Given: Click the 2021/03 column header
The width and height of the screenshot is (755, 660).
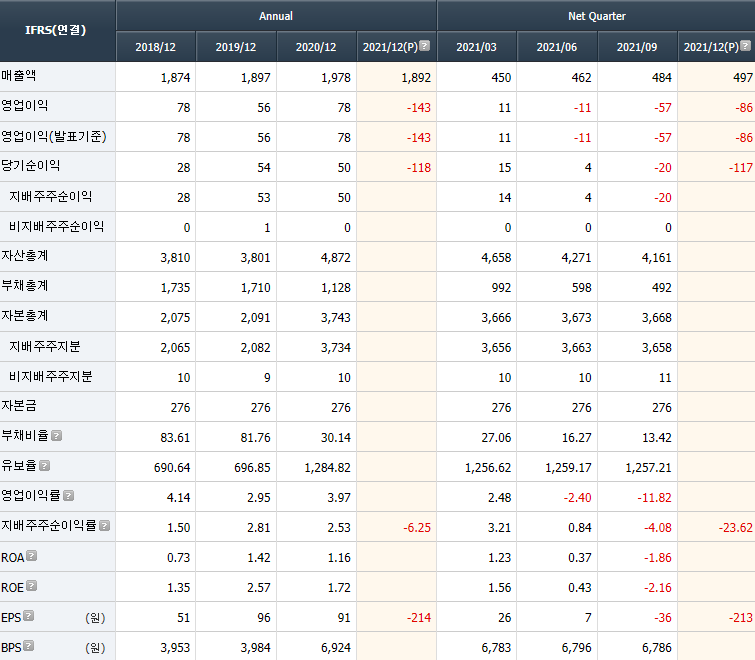Looking at the screenshot, I should pos(476,47).
